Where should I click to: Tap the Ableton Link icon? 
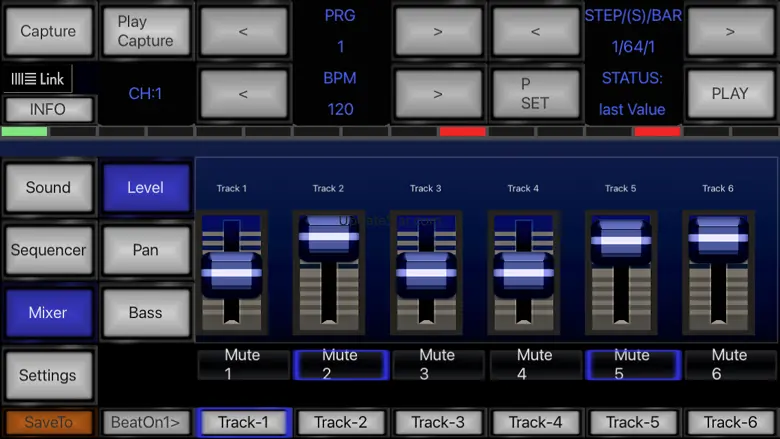click(37, 79)
